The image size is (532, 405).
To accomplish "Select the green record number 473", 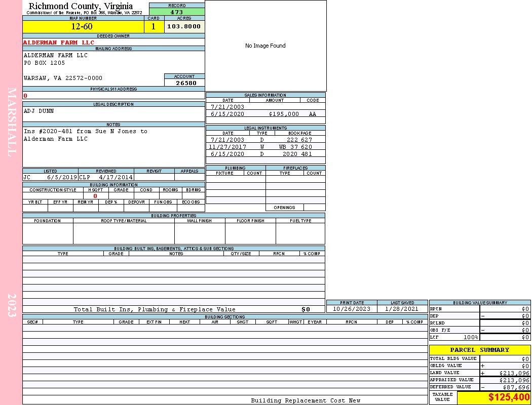I will pos(177,12).
